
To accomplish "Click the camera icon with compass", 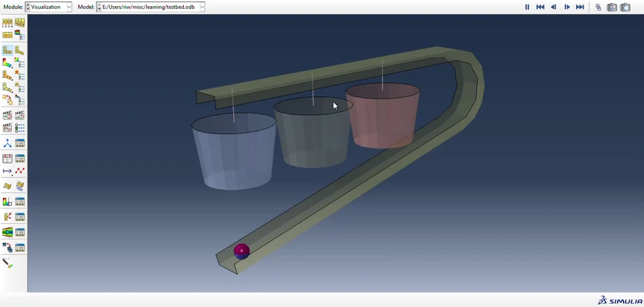I will pos(612,7).
